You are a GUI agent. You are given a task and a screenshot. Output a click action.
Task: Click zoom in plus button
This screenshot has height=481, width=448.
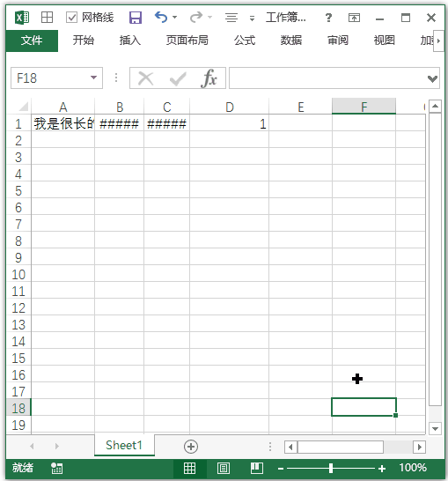(x=382, y=469)
